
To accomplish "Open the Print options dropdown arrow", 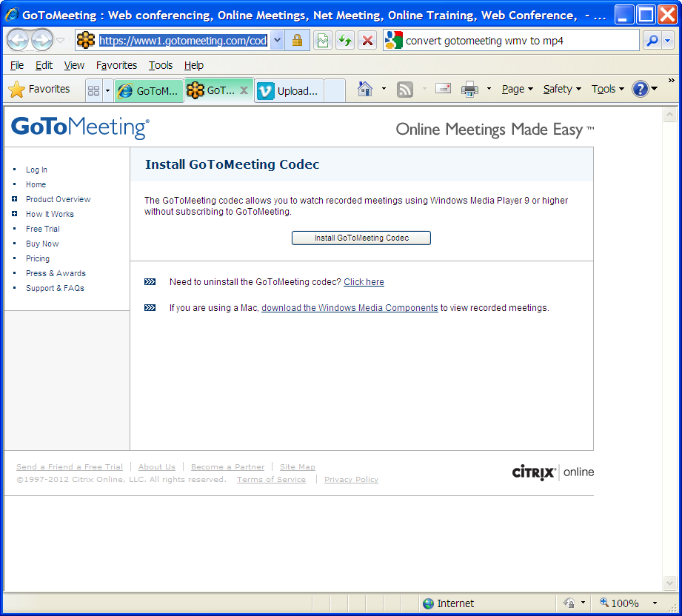I will tap(489, 89).
